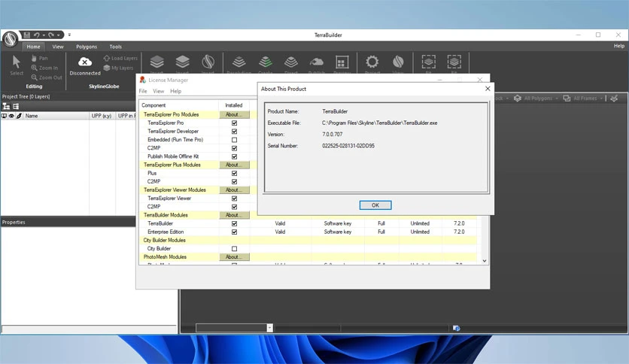The image size is (629, 364).
Task: Open My Layers in SkylineGlobe group
Action: [118, 68]
